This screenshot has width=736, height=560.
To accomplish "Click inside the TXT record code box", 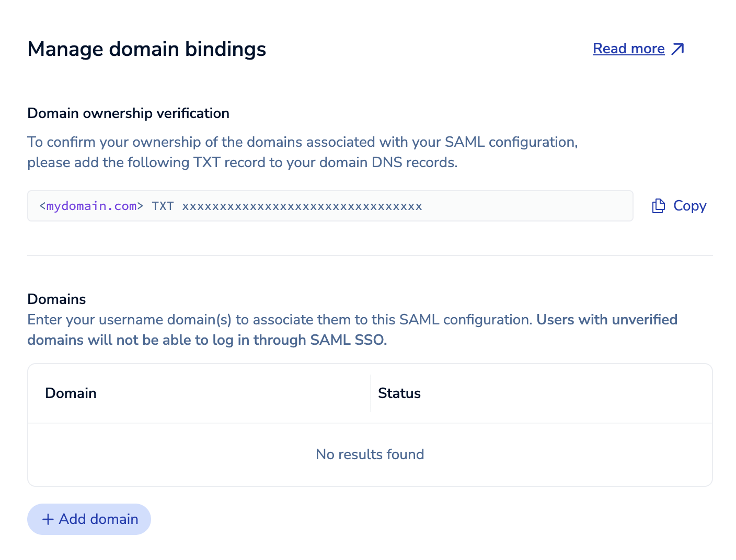I will point(523,206).
